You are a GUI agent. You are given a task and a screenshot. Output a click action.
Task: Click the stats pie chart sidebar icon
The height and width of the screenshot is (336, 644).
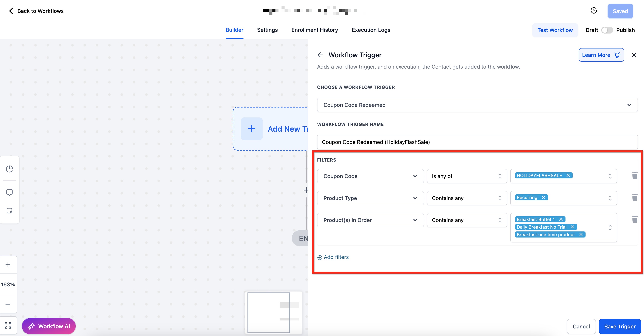coord(9,169)
